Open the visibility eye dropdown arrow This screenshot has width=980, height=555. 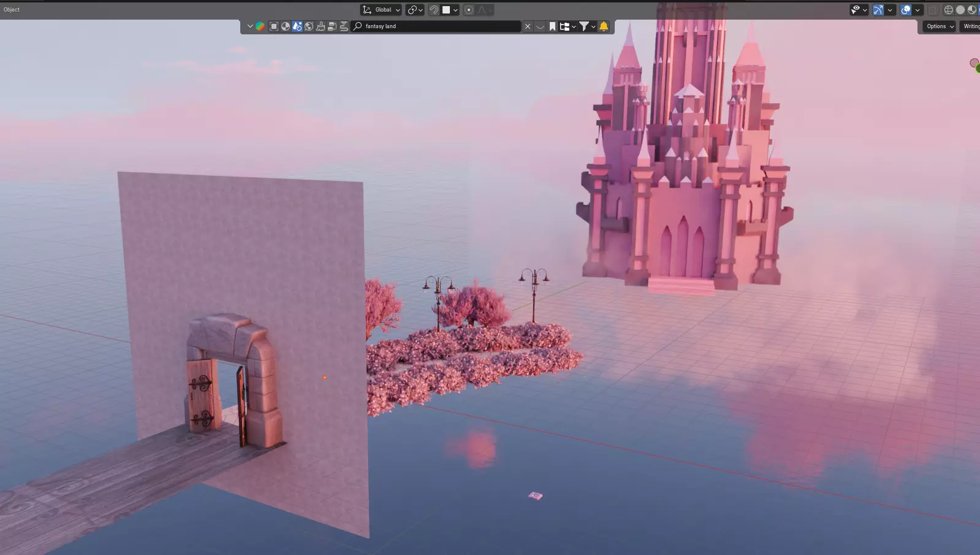tap(865, 10)
